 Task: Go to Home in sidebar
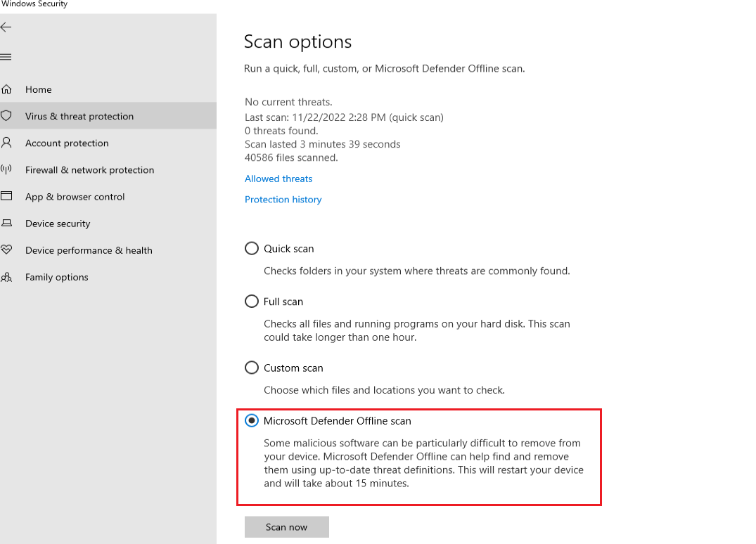(108, 89)
